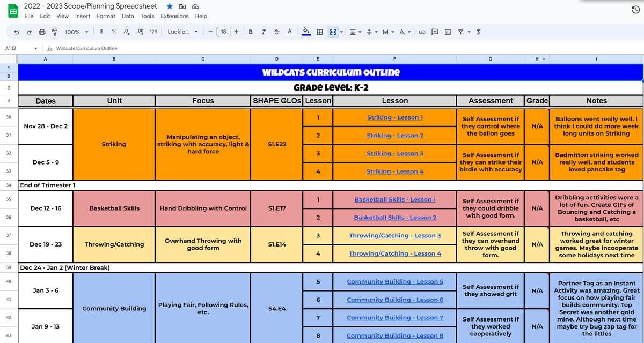The width and height of the screenshot is (644, 343).
Task: Click the font size field showing 18
Action: point(223,32)
